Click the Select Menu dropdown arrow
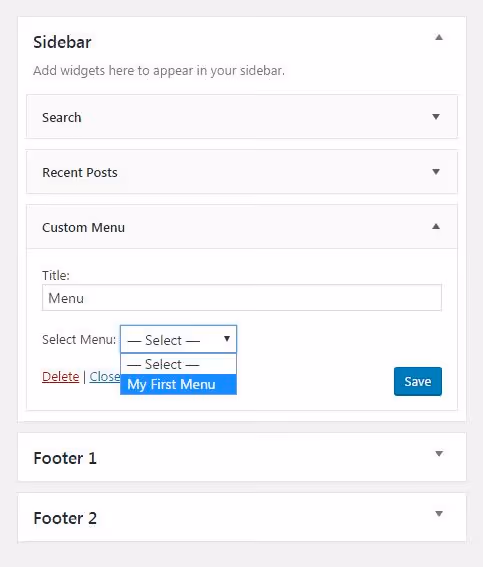The image size is (483, 567). click(x=227, y=339)
